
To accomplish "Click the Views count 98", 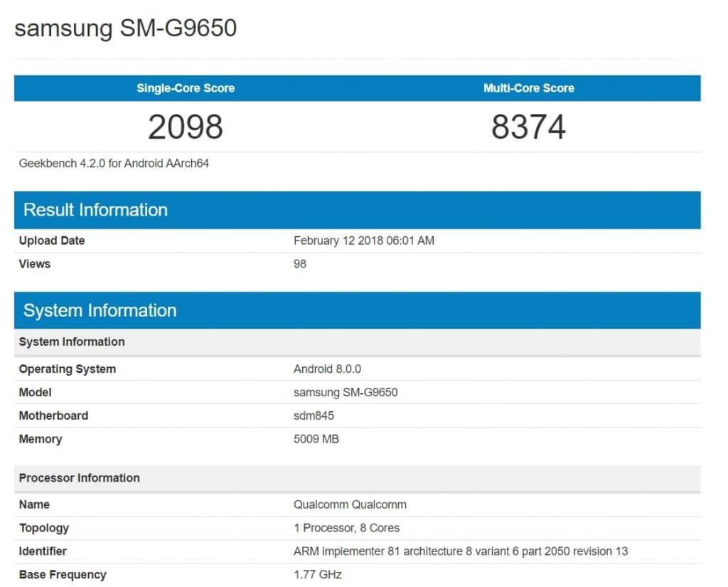I will [300, 264].
